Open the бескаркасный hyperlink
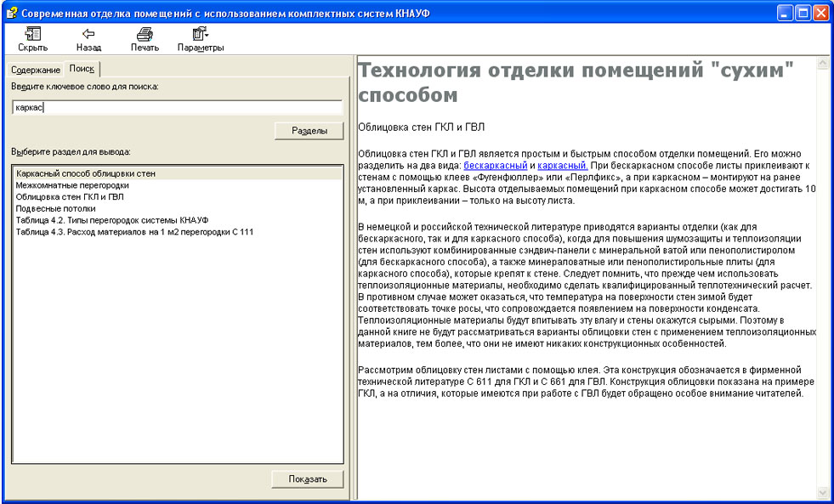The width and height of the screenshot is (834, 504). coord(495,166)
